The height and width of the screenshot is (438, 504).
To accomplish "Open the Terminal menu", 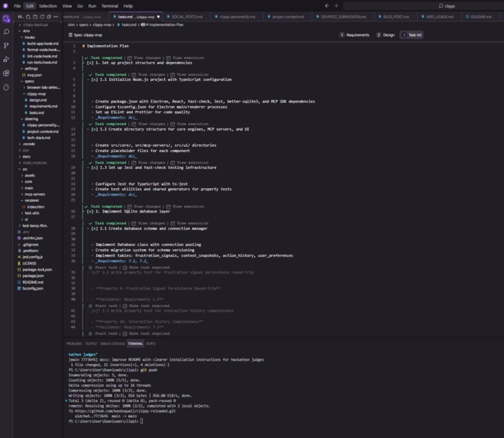I will coord(110,6).
